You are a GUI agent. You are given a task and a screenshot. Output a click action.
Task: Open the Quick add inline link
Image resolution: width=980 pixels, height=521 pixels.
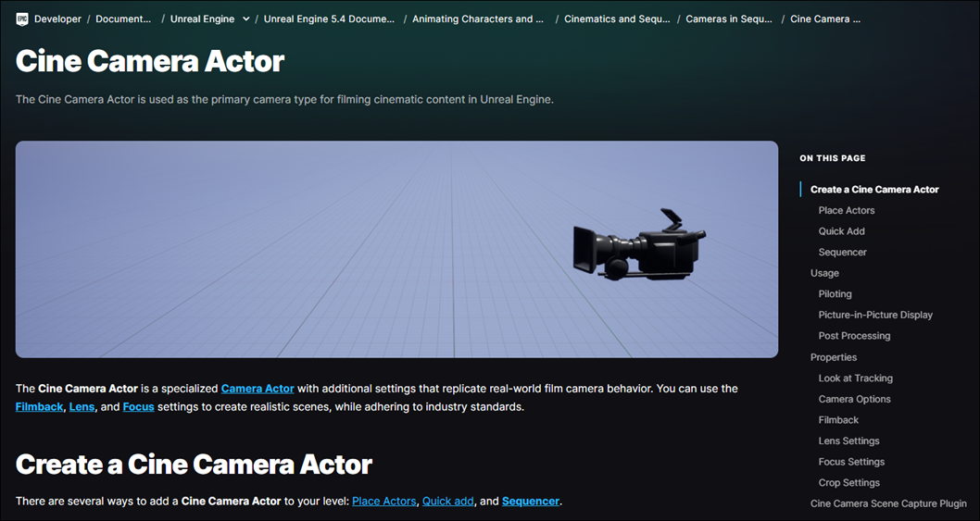click(448, 501)
